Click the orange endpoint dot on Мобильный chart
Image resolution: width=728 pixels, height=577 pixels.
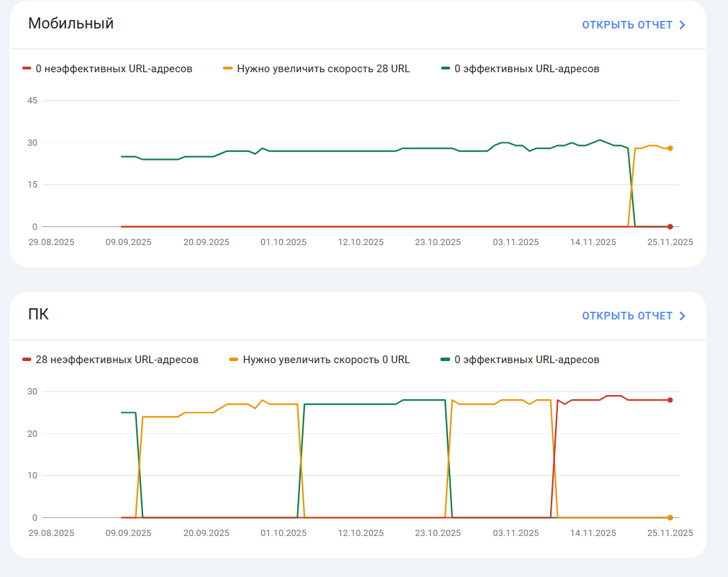pos(670,148)
